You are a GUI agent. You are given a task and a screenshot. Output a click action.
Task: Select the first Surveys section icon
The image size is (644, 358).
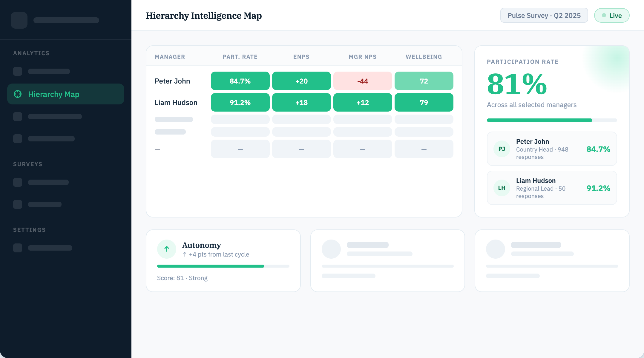17,182
